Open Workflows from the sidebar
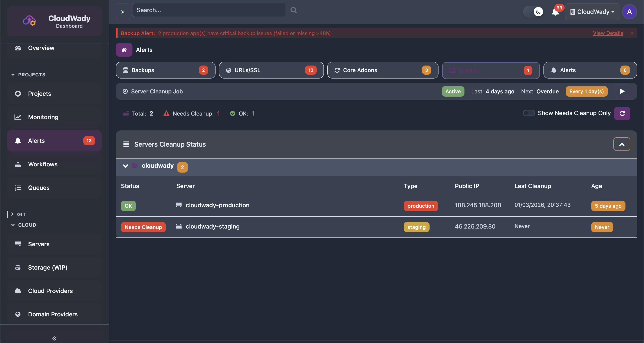 pyautogui.click(x=43, y=164)
